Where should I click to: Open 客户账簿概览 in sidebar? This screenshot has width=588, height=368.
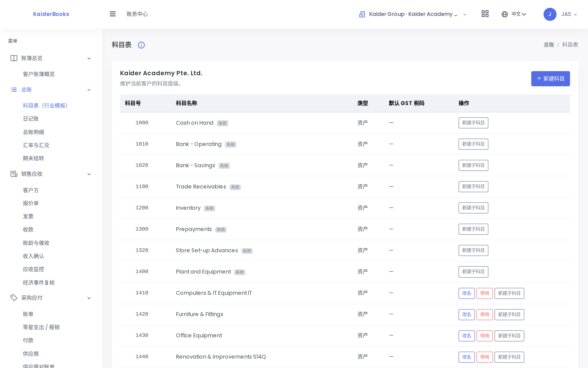pos(39,74)
